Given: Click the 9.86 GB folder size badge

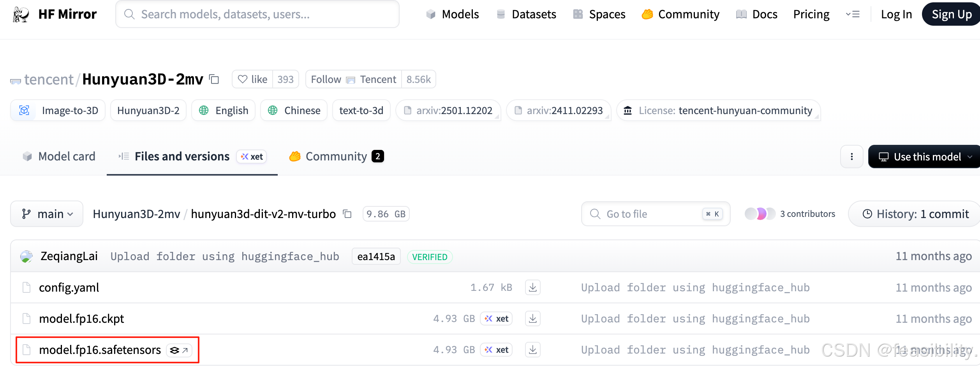Looking at the screenshot, I should click(386, 214).
